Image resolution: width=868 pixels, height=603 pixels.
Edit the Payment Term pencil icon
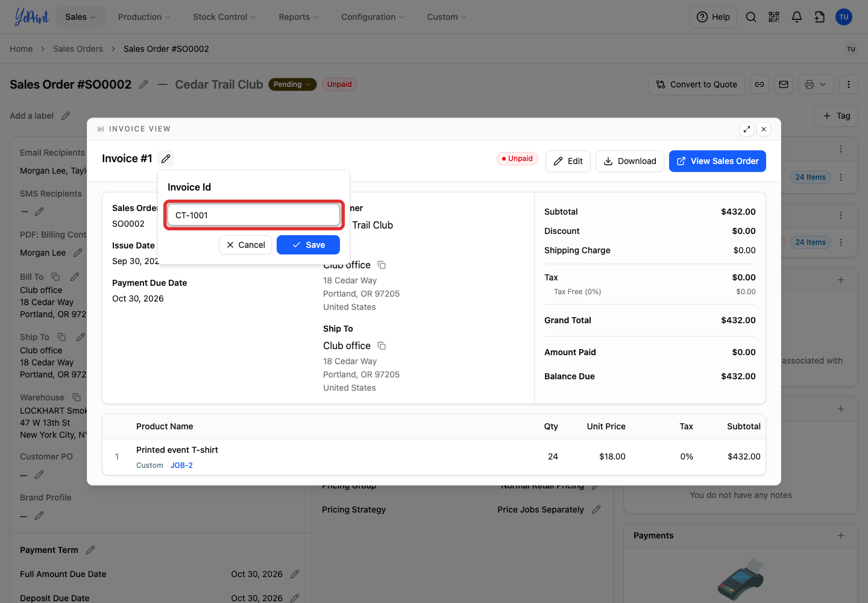click(90, 550)
